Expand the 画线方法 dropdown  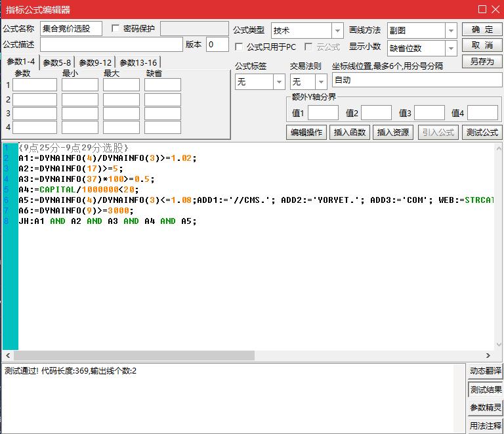pyautogui.click(x=451, y=31)
